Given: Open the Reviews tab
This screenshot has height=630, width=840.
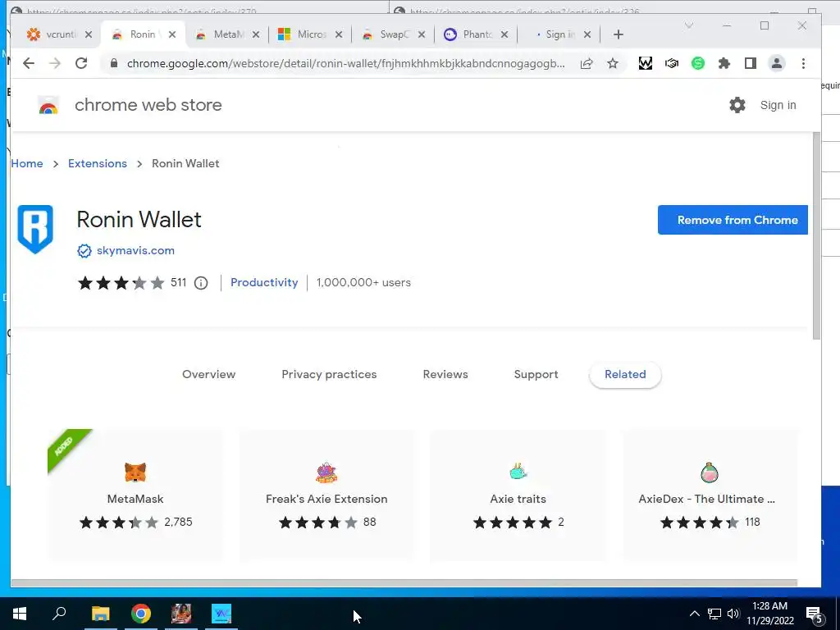Looking at the screenshot, I should (445, 374).
